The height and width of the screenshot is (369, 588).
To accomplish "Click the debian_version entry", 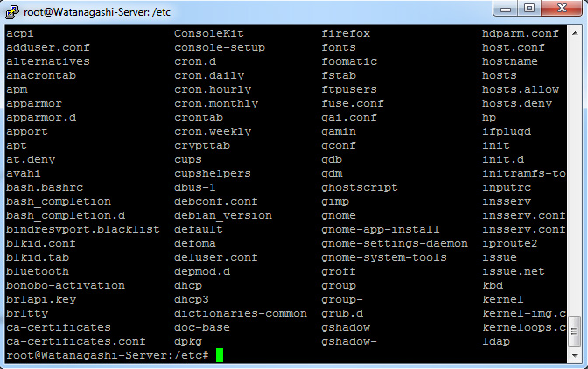I will (x=223, y=215).
